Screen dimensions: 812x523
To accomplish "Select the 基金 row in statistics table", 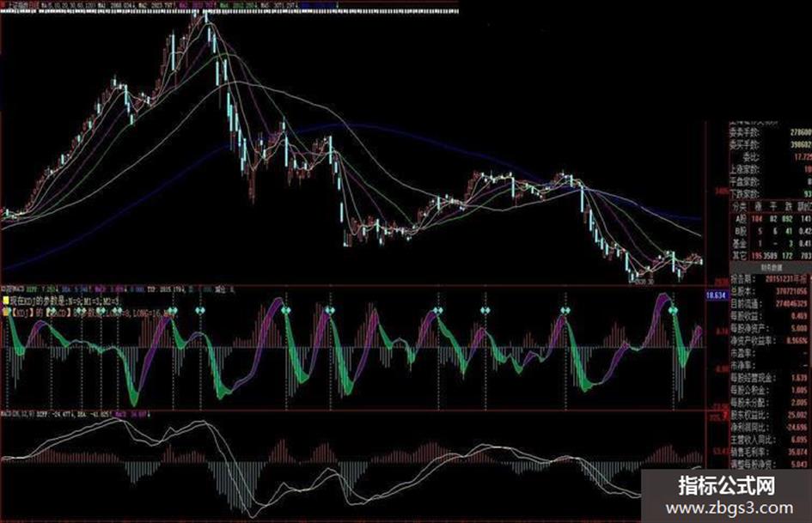I will (x=771, y=243).
